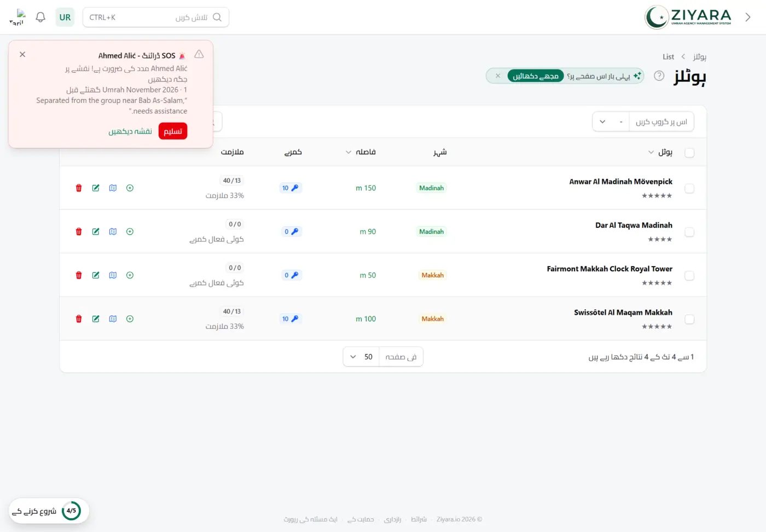Click the نقشہ دیکھیں view map link

[x=130, y=131]
